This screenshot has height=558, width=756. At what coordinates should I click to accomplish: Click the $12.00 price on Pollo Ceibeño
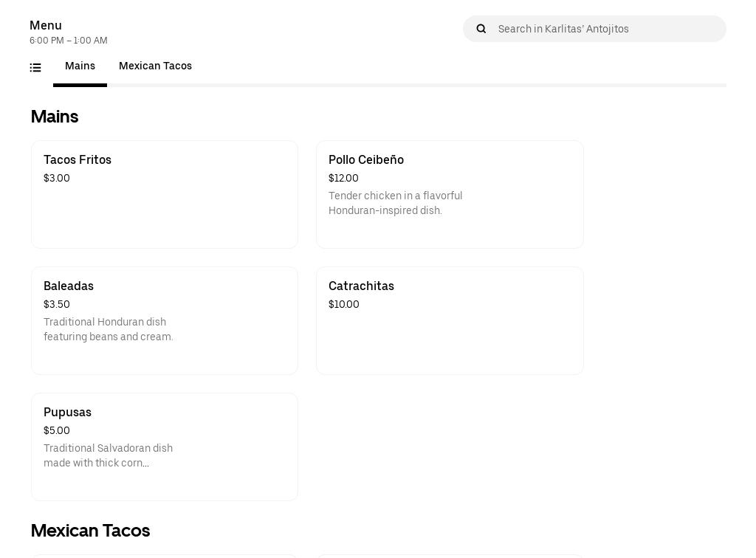click(343, 179)
